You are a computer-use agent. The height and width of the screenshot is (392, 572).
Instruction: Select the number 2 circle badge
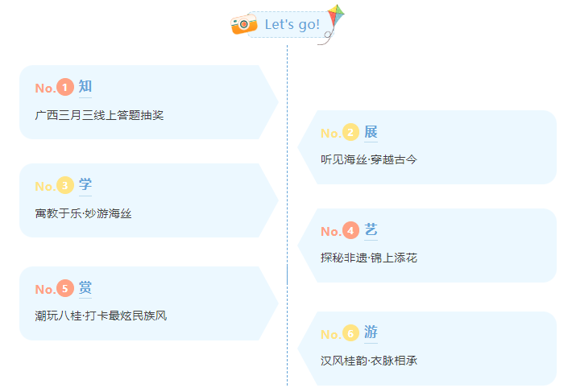[x=350, y=132]
